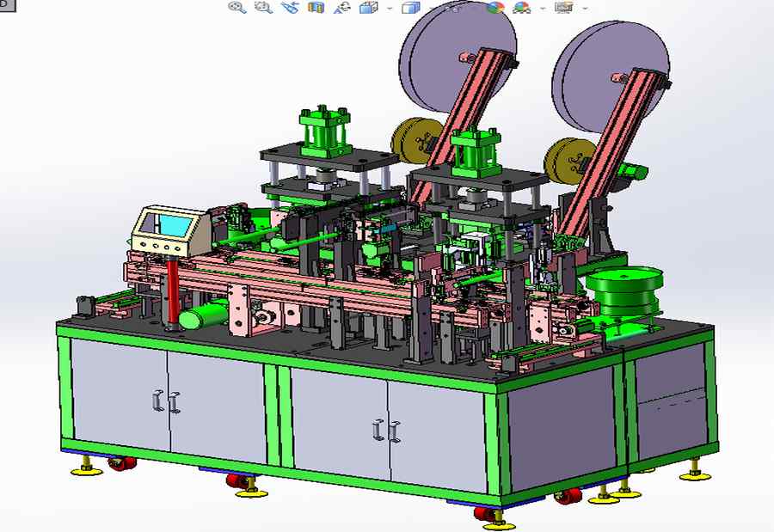Click the Dynamic Annotation Views icon
The height and width of the screenshot is (532, 774).
click(x=342, y=8)
